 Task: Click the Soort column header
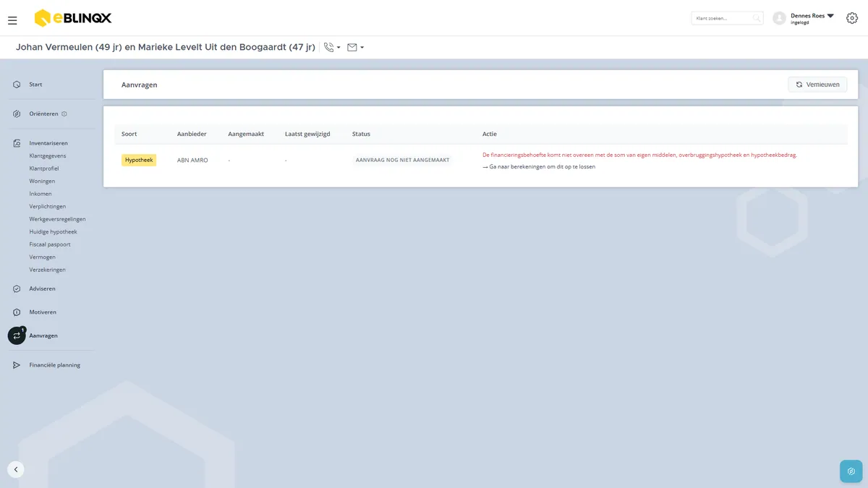click(x=129, y=134)
